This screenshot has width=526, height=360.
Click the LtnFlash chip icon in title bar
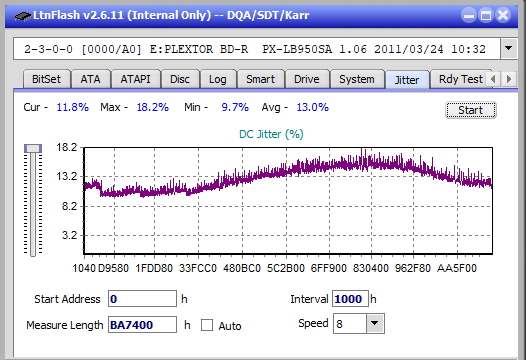coord(22,15)
